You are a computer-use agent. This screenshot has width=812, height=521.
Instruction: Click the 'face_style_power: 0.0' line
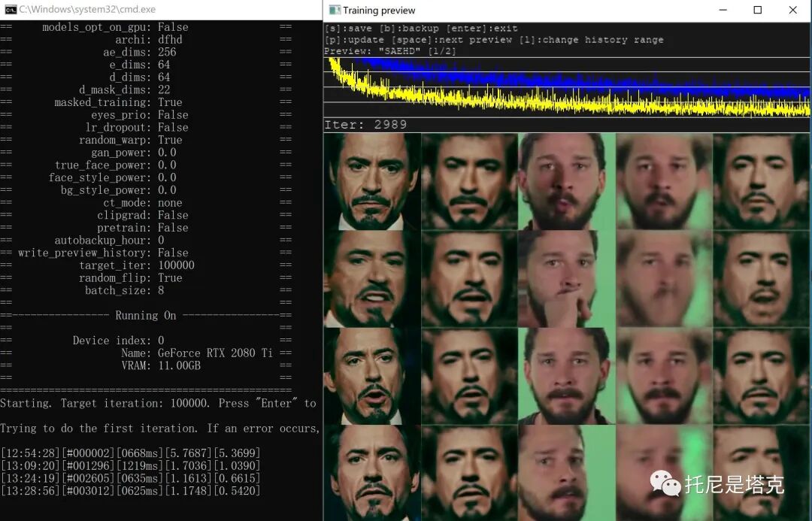point(112,177)
